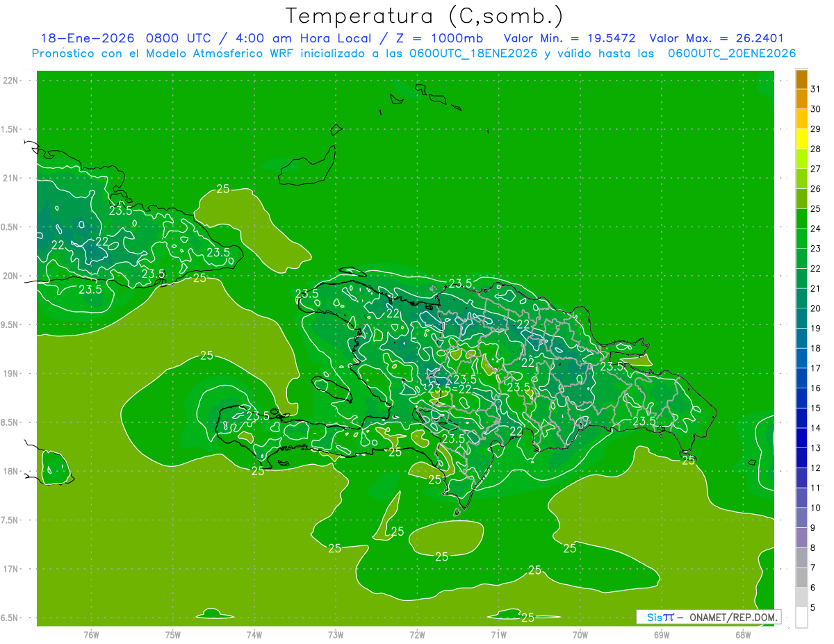The height and width of the screenshot is (644, 834).
Task: Pick the top orange-brown swatch above 31
Action: [x=801, y=79]
